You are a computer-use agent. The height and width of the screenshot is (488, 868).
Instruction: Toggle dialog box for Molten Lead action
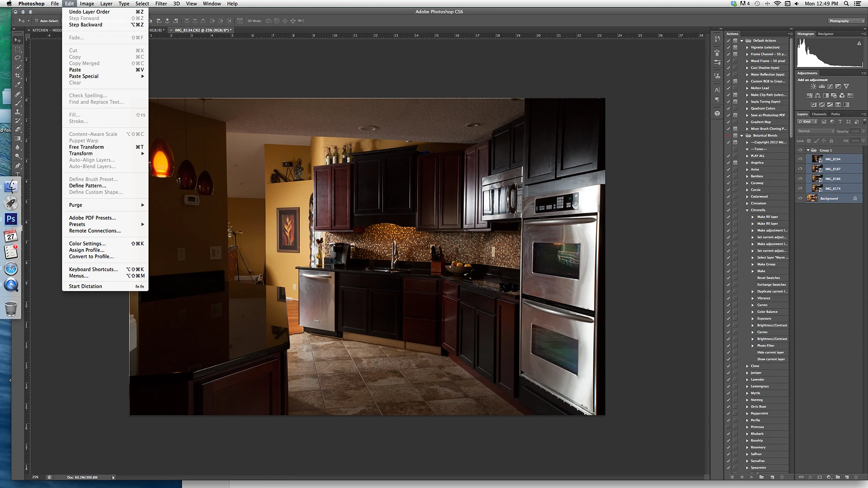pyautogui.click(x=735, y=88)
